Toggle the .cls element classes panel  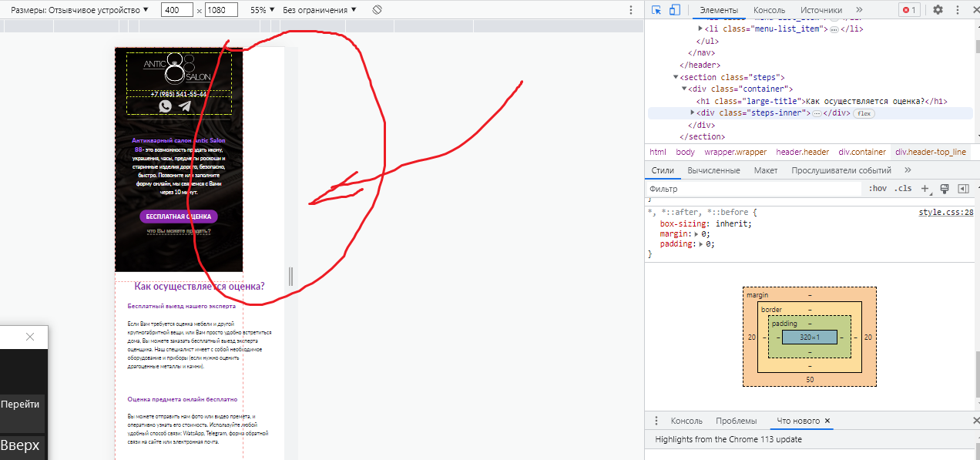pos(903,189)
